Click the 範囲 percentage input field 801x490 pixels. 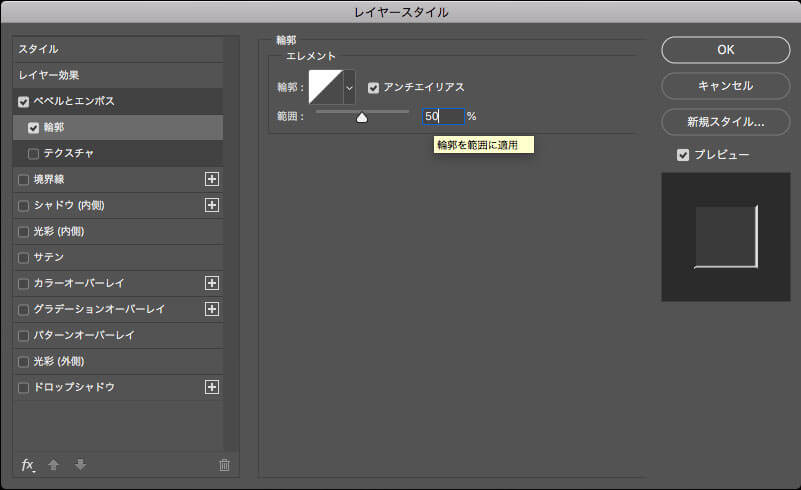pyautogui.click(x=443, y=116)
